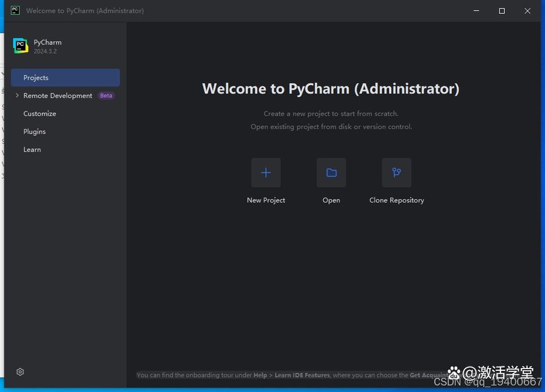Click the New Project plus icon
Image resolution: width=545 pixels, height=392 pixels.
coord(266,173)
